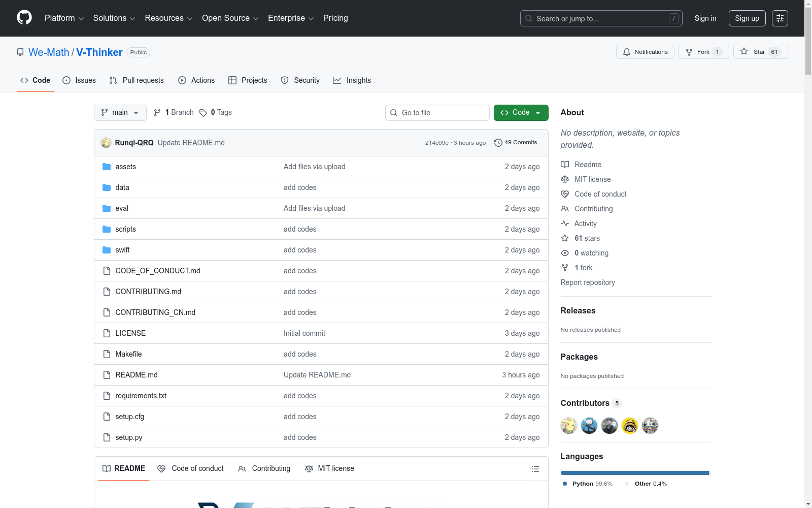The width and height of the screenshot is (812, 508).
Task: Open the CODE_OF_CONDUCT.md file
Action: [x=158, y=271]
